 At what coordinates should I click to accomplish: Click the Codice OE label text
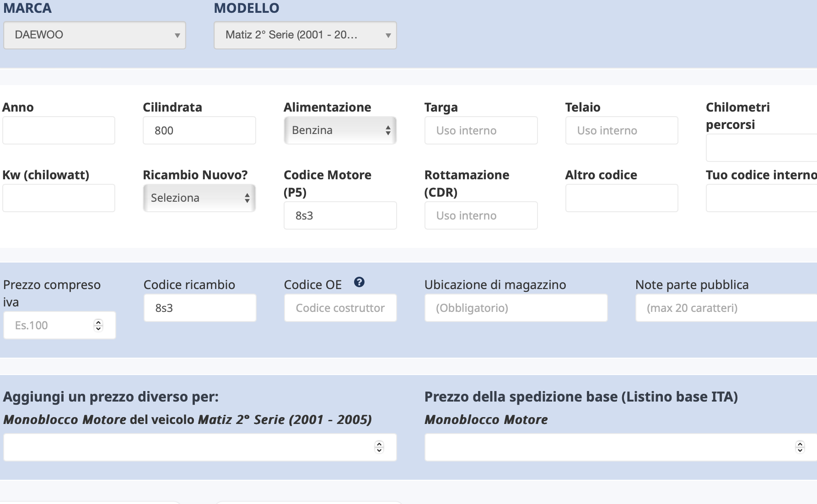pyautogui.click(x=313, y=284)
